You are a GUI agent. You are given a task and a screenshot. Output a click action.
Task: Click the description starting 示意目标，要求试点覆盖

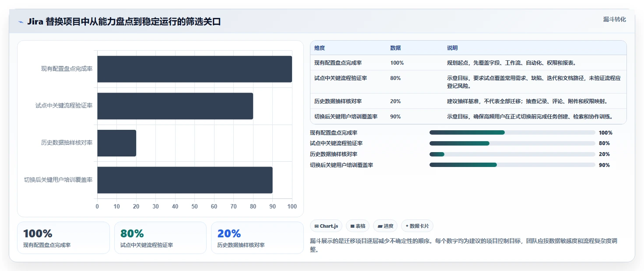point(534,82)
